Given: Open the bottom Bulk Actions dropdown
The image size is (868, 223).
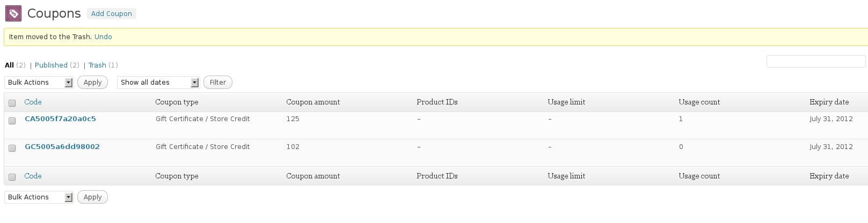Looking at the screenshot, I should click(39, 197).
